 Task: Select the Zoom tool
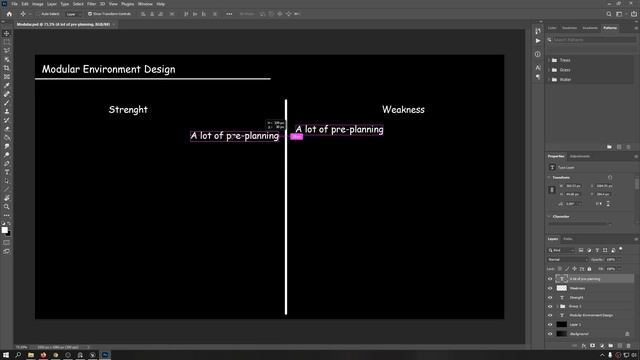pos(7,207)
